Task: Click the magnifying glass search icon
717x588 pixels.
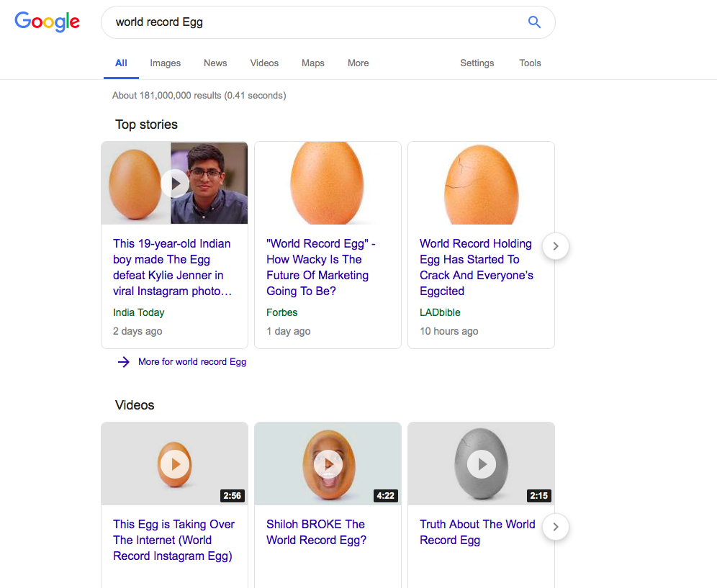Action: [534, 22]
